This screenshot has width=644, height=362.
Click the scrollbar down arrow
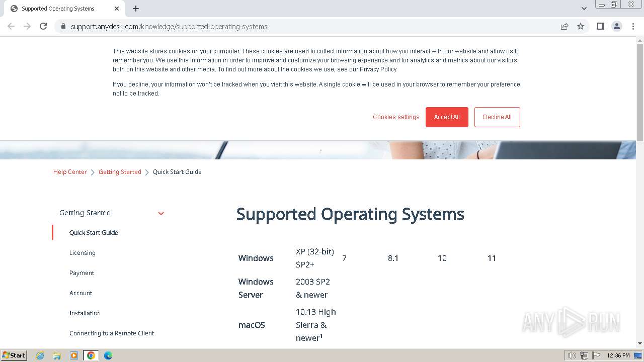pyautogui.click(x=640, y=343)
